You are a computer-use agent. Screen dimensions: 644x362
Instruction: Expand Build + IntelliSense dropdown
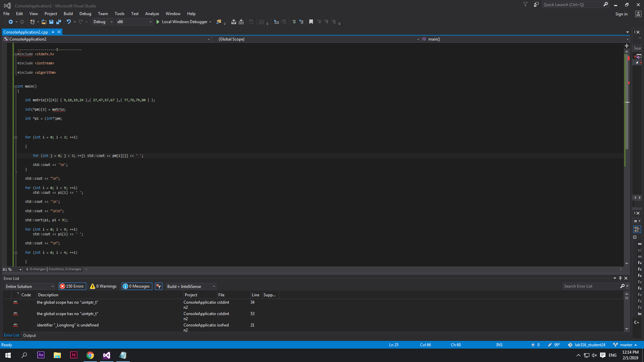click(x=191, y=287)
